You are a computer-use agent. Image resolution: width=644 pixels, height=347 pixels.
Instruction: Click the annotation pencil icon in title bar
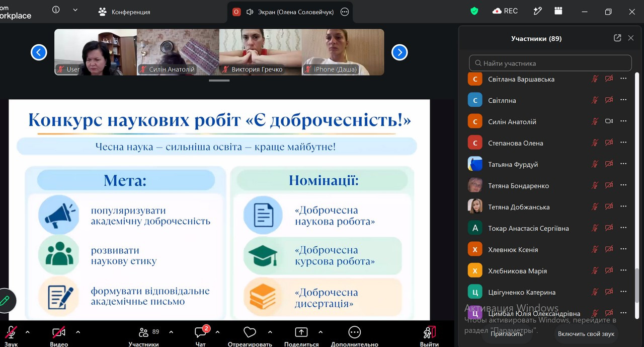point(538,11)
